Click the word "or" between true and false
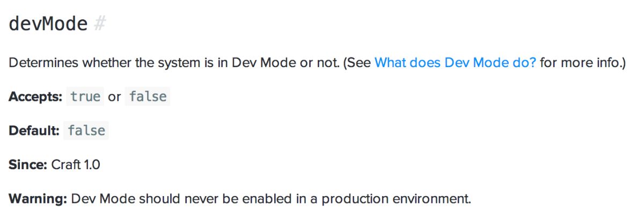Viewport: 644px width, 224px height. [114, 97]
